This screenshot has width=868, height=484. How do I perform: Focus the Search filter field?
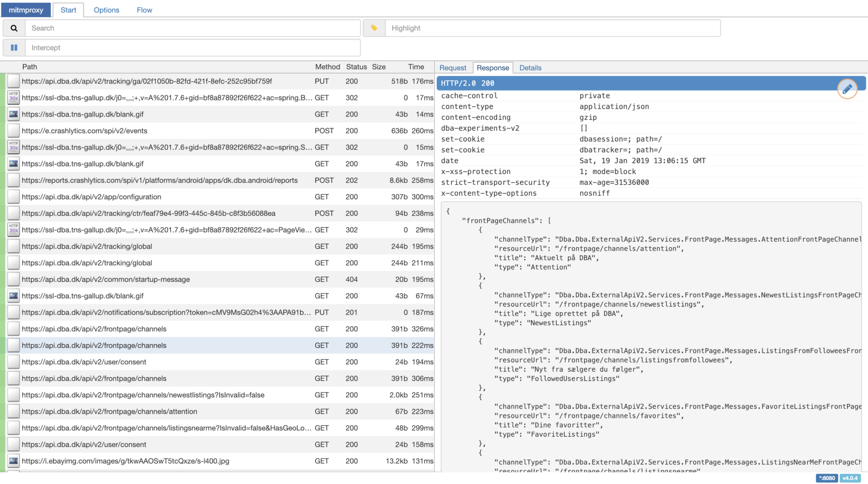[193, 28]
